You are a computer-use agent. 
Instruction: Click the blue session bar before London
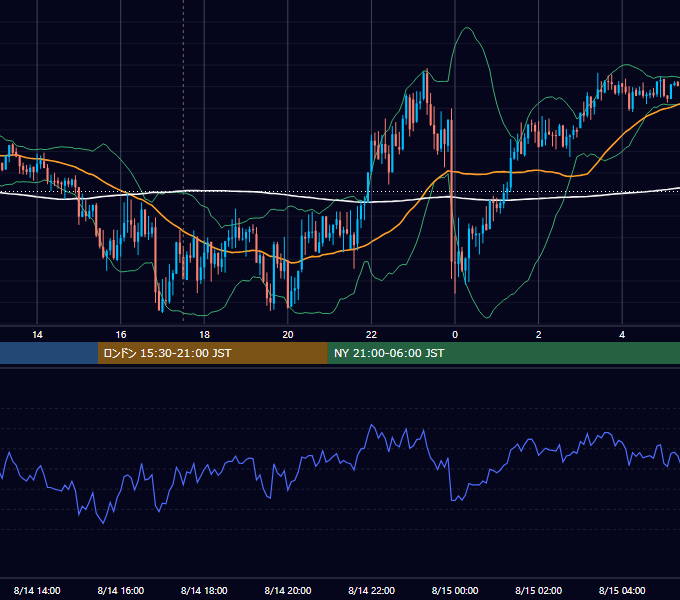coord(49,353)
